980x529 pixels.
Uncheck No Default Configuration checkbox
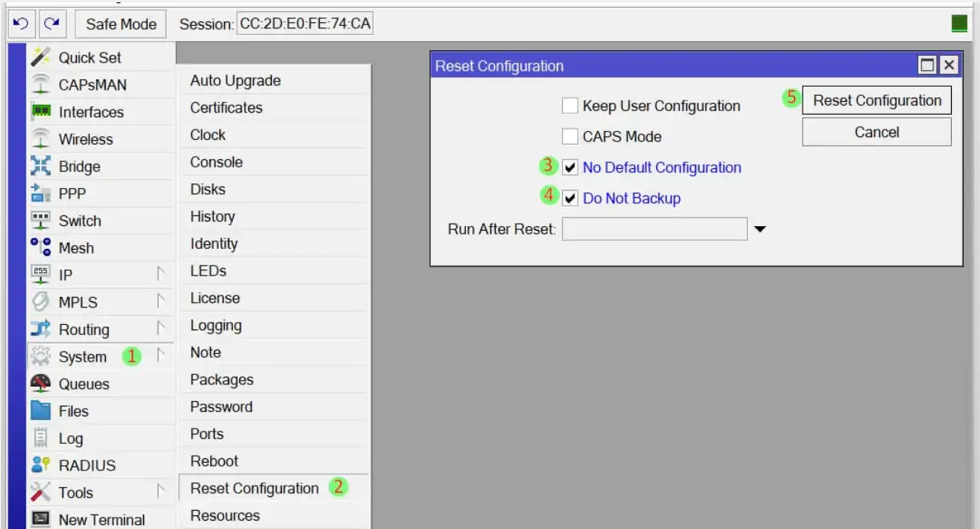pos(570,167)
